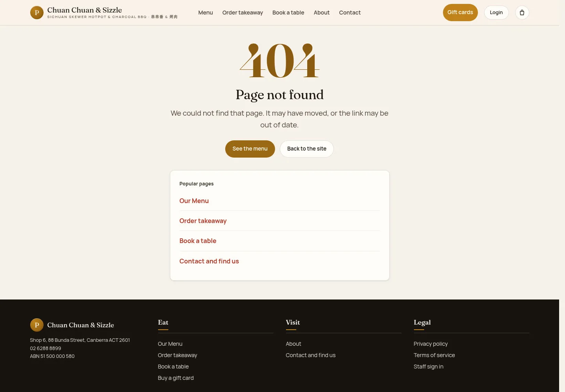Open the Privacy policy link
Image resolution: width=565 pixels, height=392 pixels.
click(430, 344)
